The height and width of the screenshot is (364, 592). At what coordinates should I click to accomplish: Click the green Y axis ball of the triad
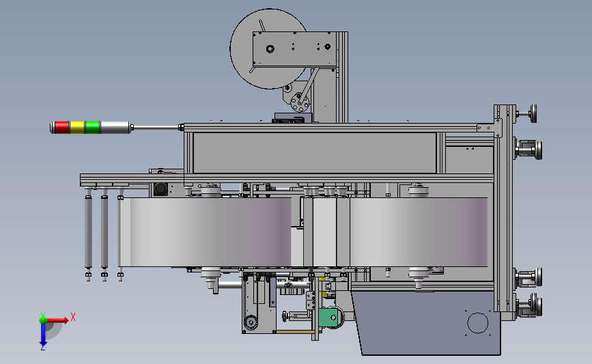pyautogui.click(x=43, y=320)
